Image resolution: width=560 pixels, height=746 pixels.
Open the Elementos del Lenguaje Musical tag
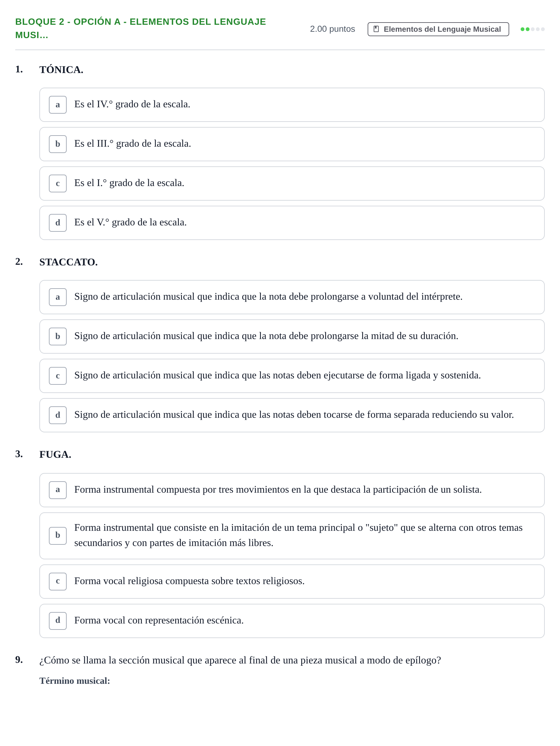tap(438, 29)
